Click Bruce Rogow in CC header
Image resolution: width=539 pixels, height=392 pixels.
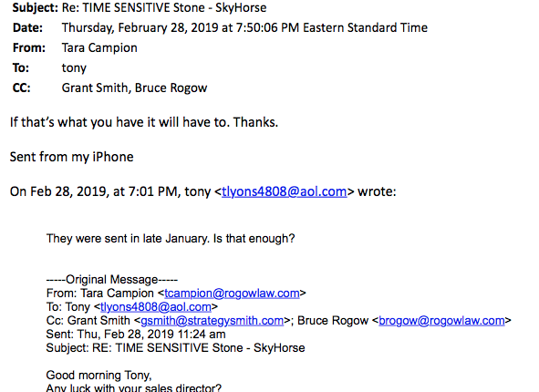click(171, 88)
